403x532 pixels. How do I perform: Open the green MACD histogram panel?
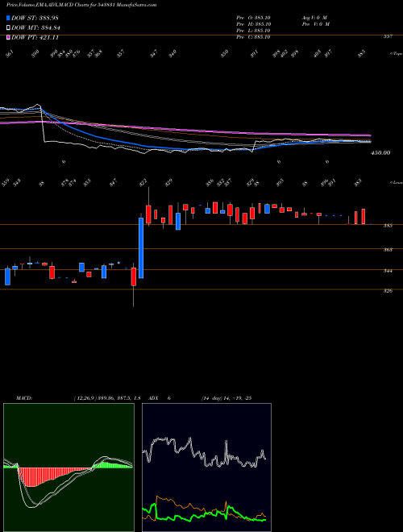[69, 468]
